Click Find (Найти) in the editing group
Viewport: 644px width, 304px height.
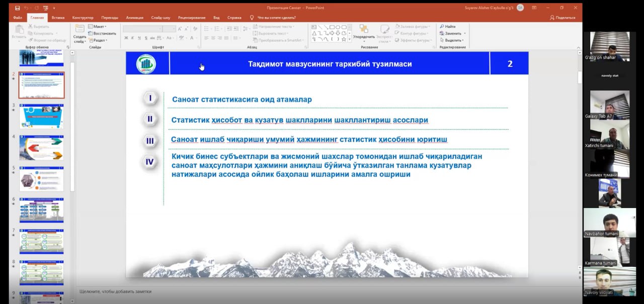(x=447, y=26)
